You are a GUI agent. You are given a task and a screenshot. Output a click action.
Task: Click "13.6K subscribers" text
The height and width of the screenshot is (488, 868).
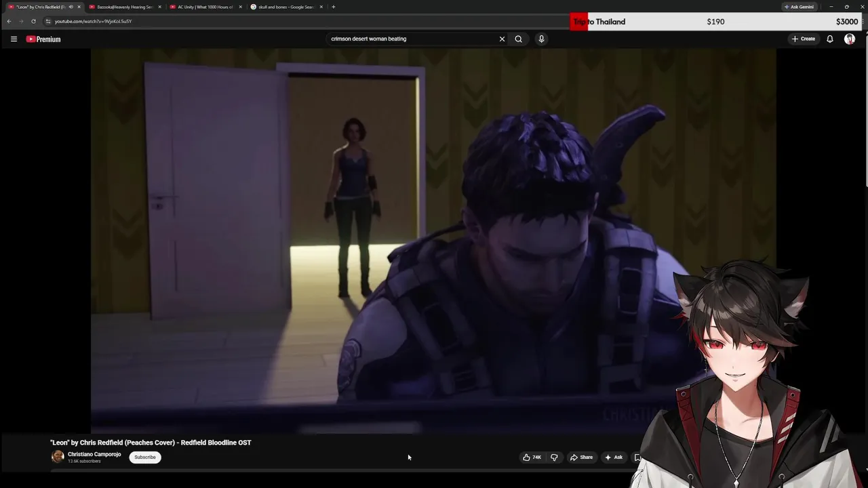(x=84, y=462)
